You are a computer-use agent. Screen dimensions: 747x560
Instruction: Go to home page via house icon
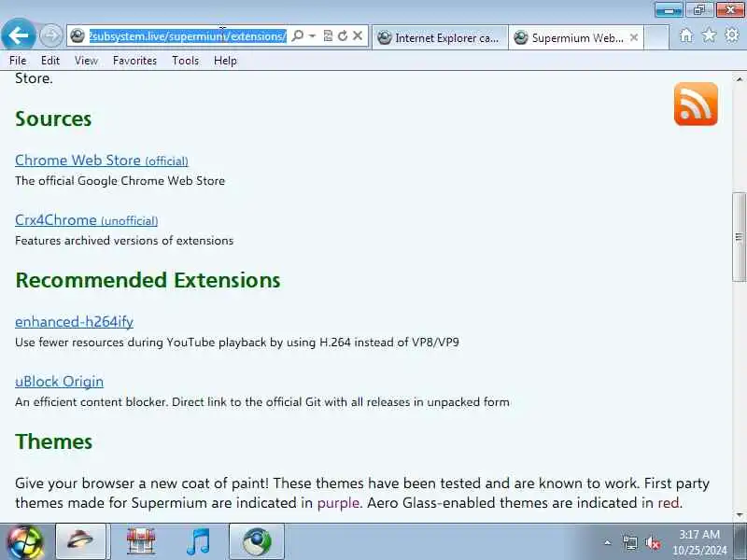point(686,35)
